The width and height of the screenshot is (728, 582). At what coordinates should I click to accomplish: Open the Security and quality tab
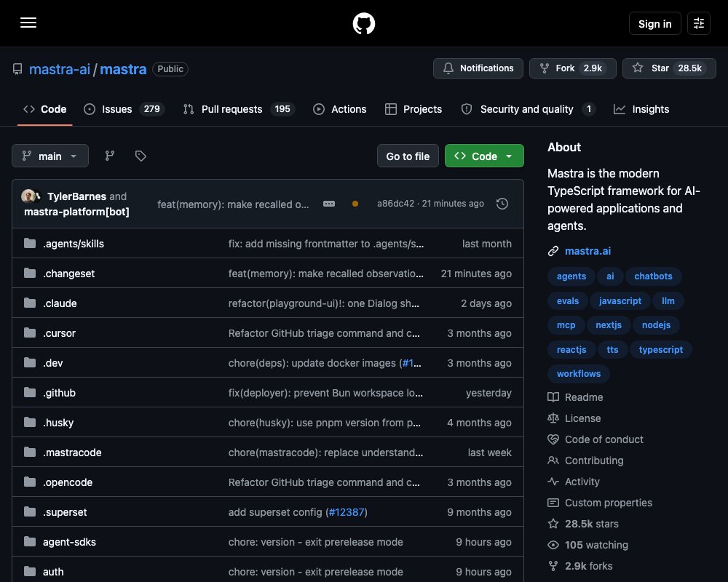click(529, 109)
